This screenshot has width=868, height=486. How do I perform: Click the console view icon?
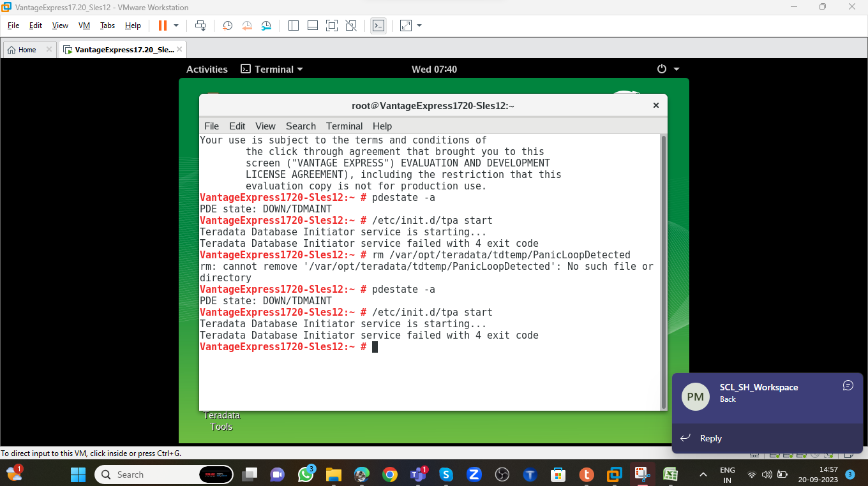tap(378, 26)
